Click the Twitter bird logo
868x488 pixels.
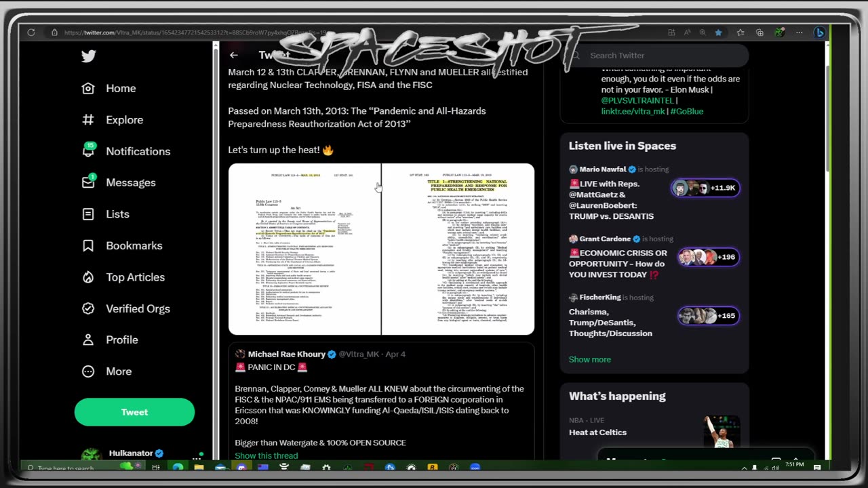point(88,56)
